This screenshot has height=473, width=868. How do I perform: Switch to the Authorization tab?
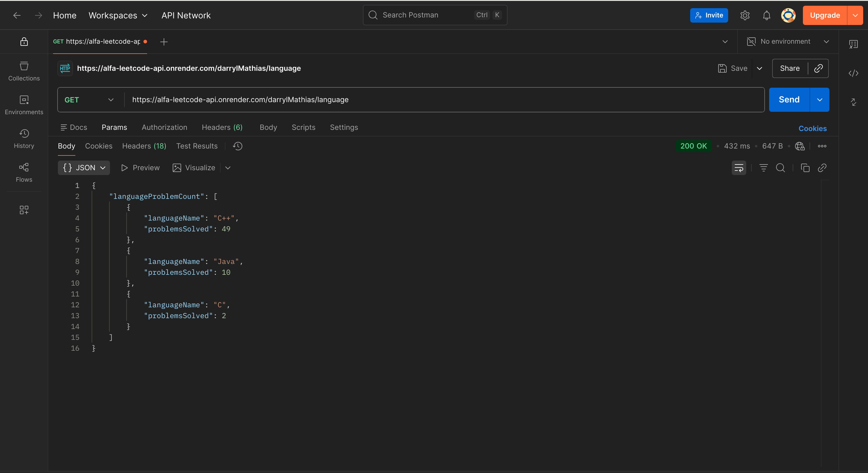(164, 127)
